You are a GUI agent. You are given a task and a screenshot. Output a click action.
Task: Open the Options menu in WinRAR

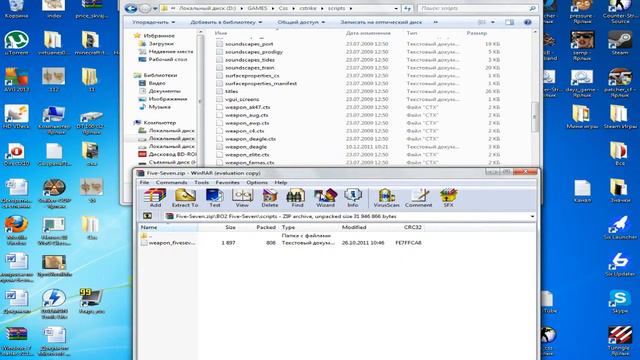tap(257, 182)
